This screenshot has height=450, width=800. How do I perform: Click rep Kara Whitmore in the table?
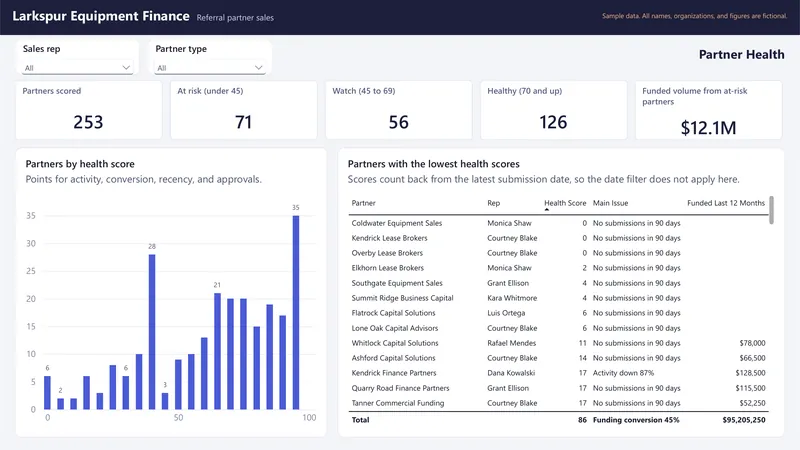tap(512, 298)
